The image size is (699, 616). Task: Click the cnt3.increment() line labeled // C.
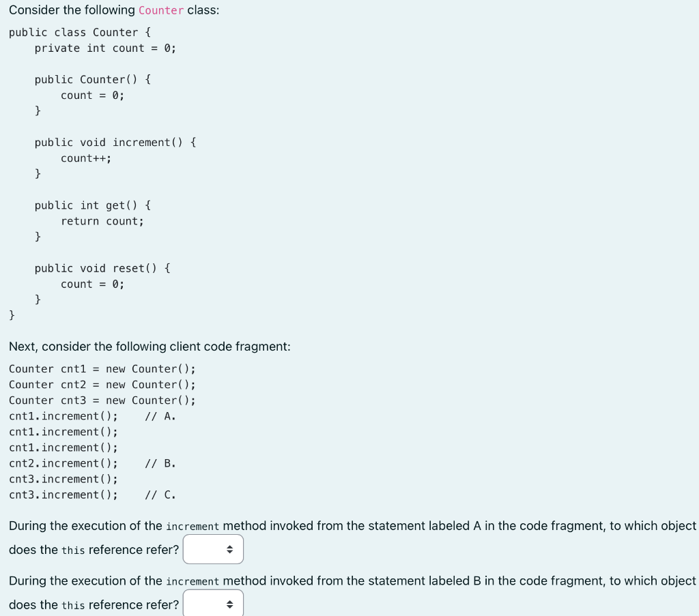[92, 495]
